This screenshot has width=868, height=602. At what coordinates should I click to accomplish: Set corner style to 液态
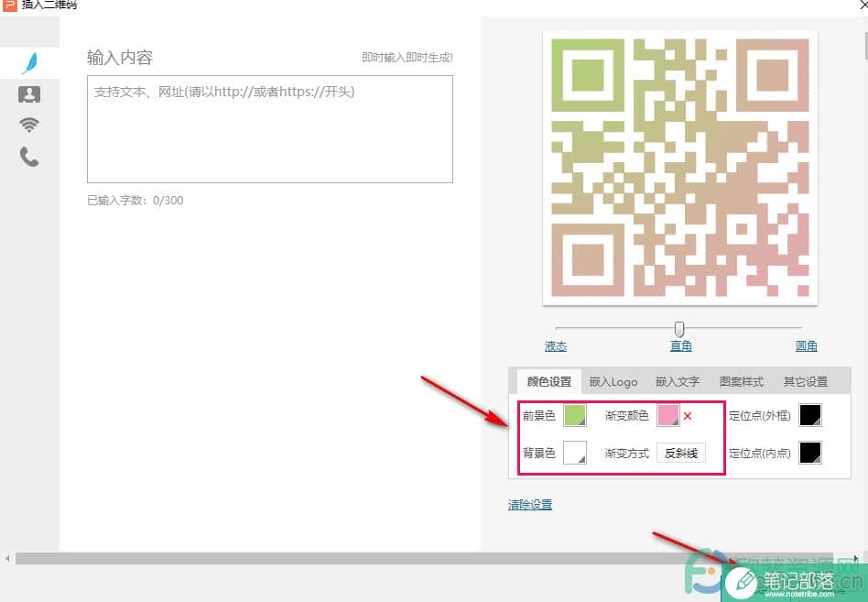coord(555,346)
